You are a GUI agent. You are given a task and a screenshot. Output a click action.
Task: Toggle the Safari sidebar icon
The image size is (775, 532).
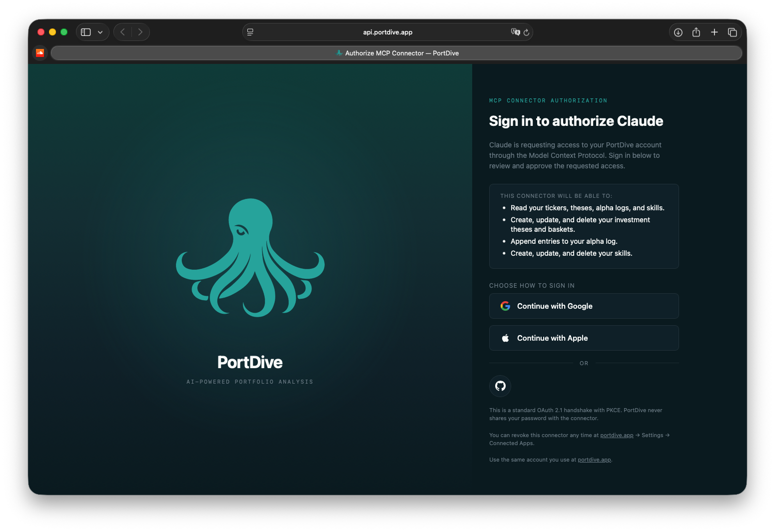86,32
